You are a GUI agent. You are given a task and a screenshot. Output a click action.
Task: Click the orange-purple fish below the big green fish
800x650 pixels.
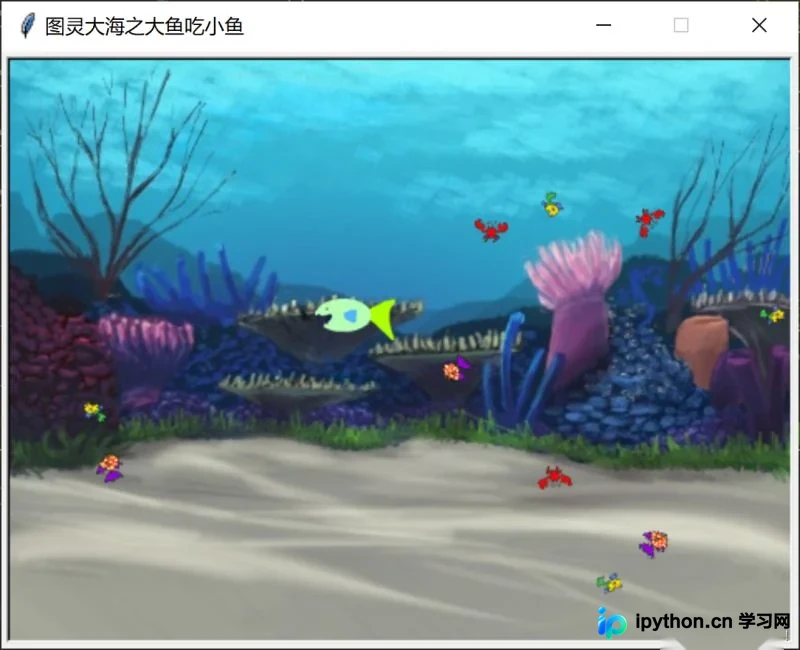tap(456, 369)
